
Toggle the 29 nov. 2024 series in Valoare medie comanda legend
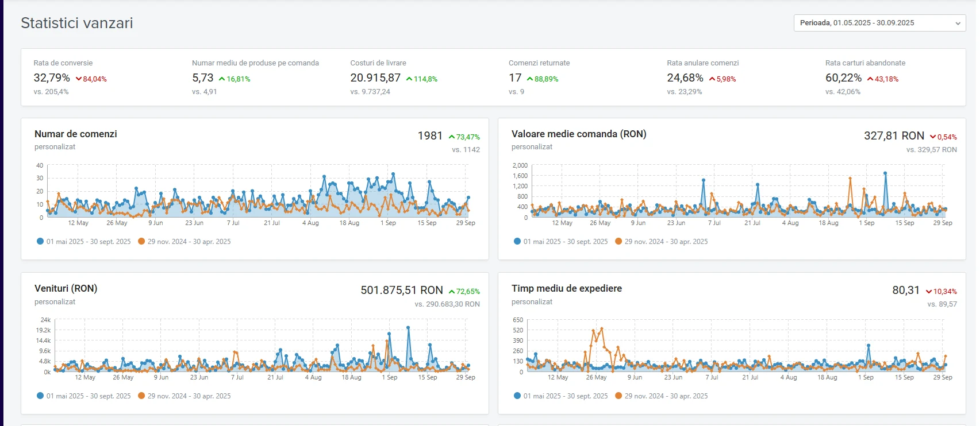click(661, 242)
